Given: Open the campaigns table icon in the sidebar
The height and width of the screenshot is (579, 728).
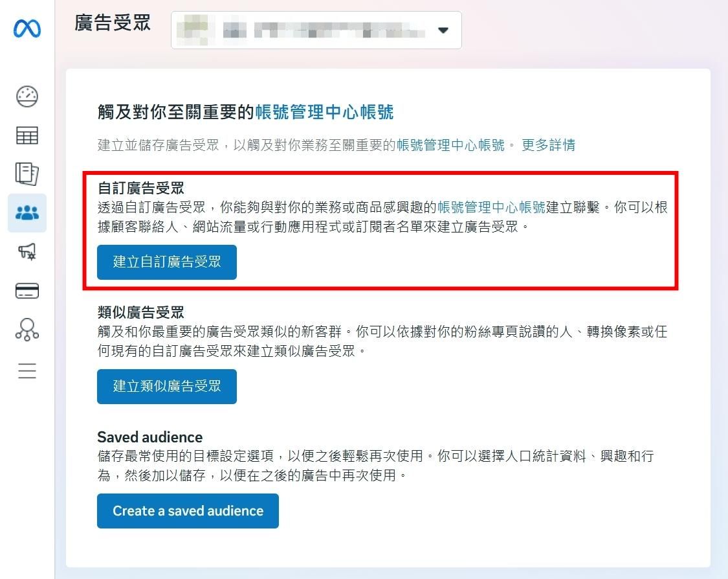Looking at the screenshot, I should tap(27, 135).
